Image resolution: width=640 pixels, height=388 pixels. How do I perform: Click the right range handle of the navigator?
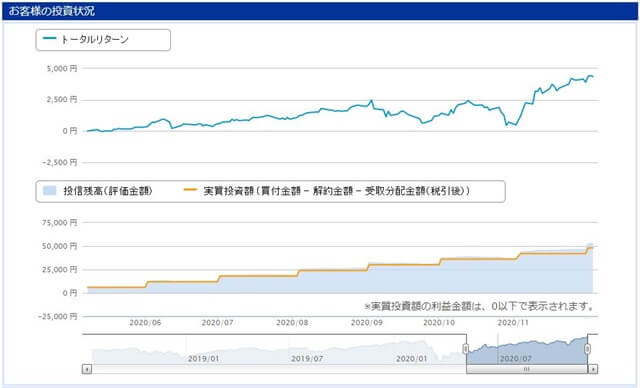[587, 349]
